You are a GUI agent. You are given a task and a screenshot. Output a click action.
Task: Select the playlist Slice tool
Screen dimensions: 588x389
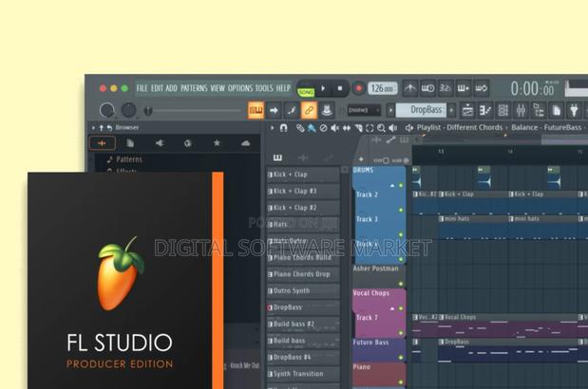pyautogui.click(x=358, y=128)
